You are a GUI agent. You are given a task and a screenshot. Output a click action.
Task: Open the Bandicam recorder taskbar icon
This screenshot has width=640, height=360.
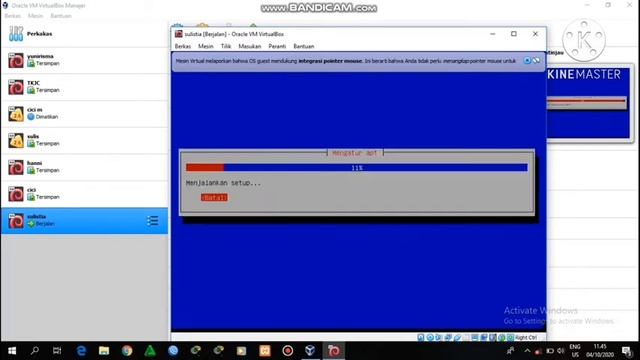288,351
